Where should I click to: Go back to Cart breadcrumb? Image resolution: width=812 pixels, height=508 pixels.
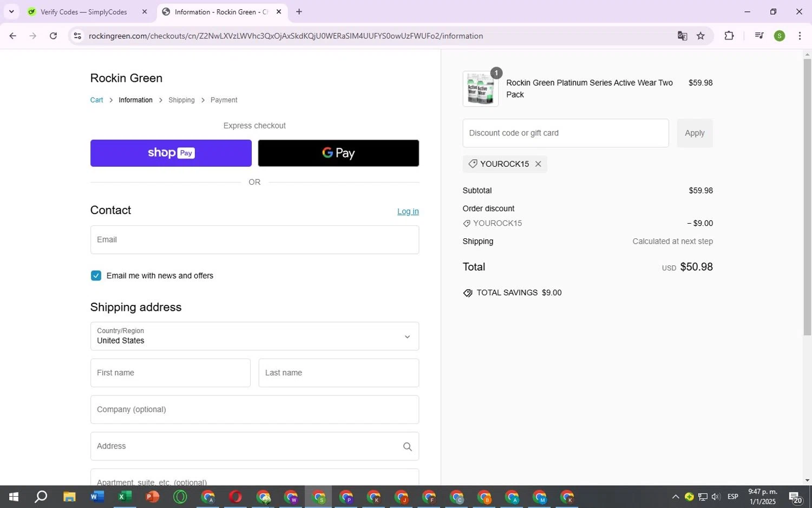[96, 100]
